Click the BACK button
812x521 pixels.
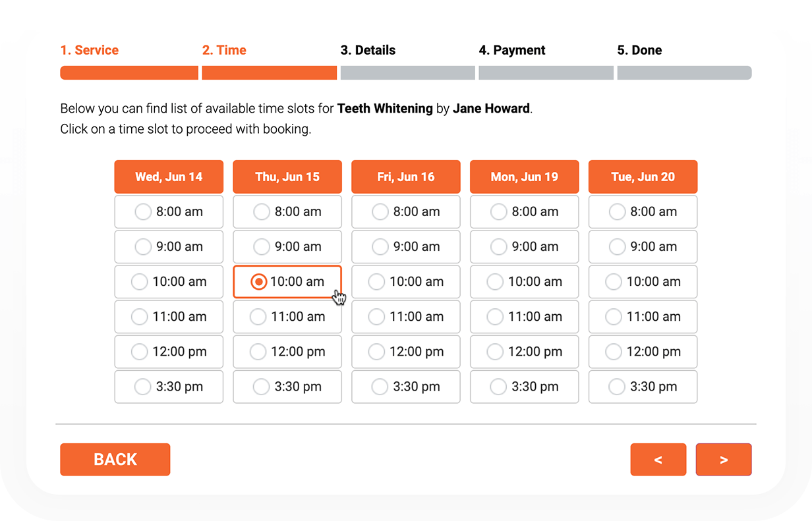(x=115, y=460)
